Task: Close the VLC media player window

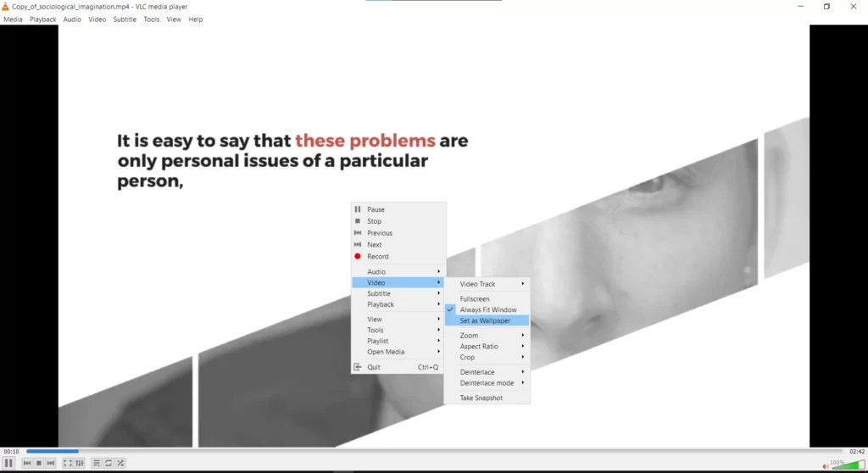Action: pos(853,7)
